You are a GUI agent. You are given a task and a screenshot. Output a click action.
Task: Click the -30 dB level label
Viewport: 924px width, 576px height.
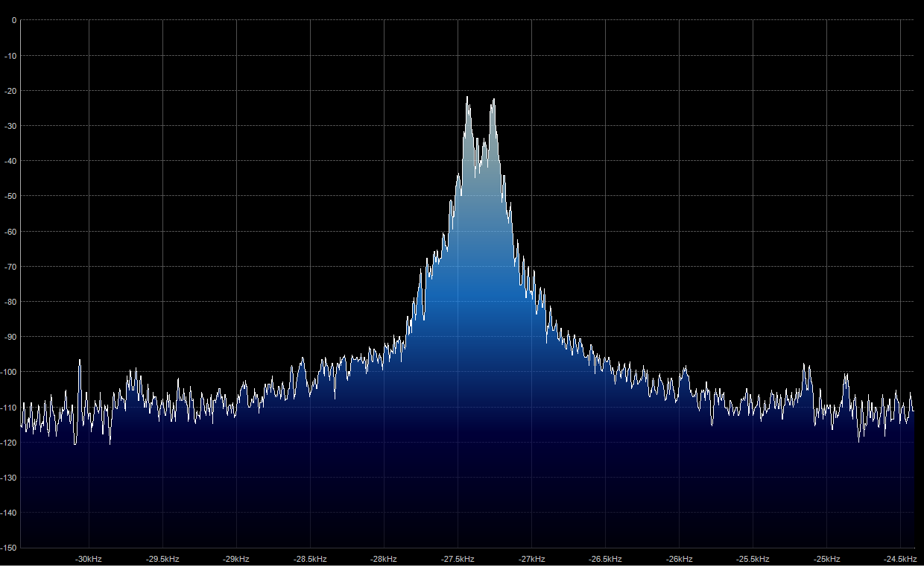point(11,126)
